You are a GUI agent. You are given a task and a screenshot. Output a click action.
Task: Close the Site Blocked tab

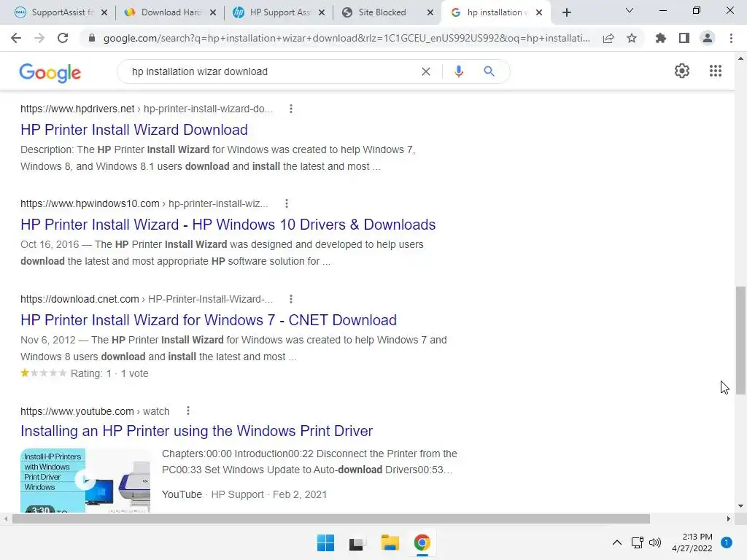tap(430, 12)
